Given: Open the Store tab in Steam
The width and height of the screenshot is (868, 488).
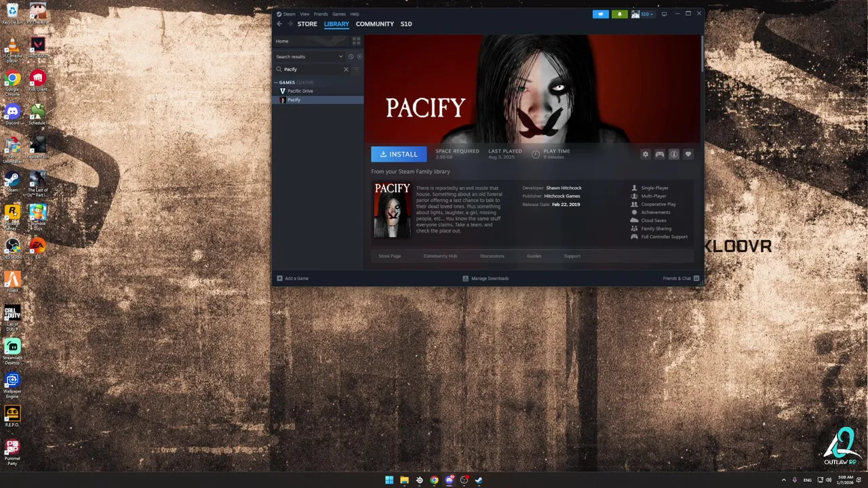Looking at the screenshot, I should [x=307, y=24].
